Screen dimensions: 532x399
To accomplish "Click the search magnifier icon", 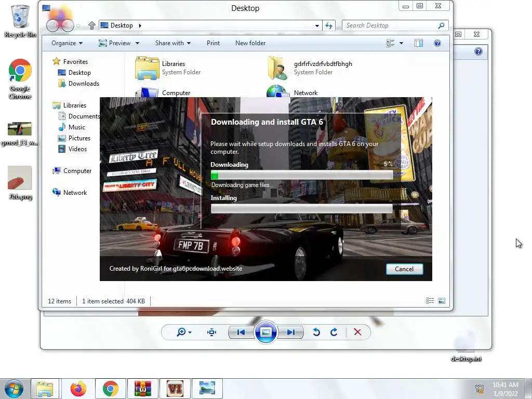I will click(441, 25).
